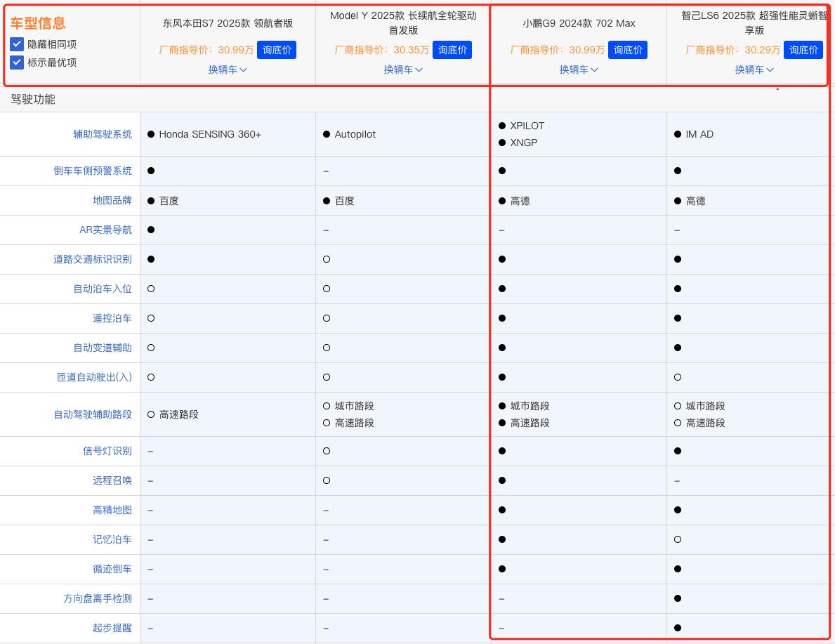Screen dimensions: 835x644
Task: Uncheck the 标示最优项 checkbox
Action: pyautogui.click(x=17, y=63)
